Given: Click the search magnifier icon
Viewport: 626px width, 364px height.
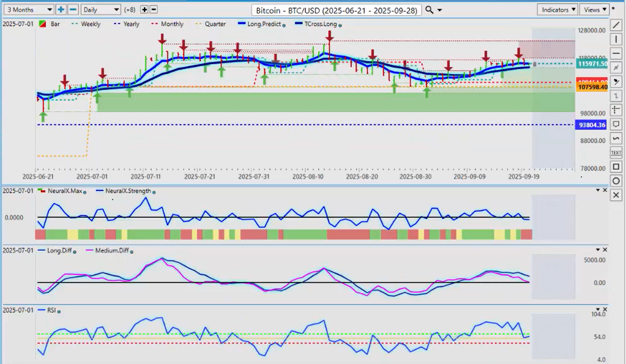Looking at the screenshot, I should pos(429,10).
